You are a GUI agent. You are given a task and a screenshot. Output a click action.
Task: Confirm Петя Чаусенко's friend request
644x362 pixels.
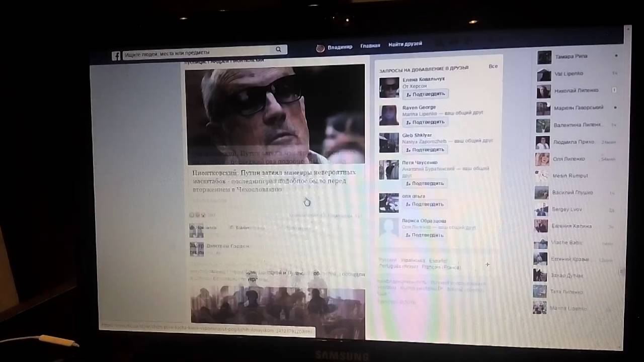point(426,184)
